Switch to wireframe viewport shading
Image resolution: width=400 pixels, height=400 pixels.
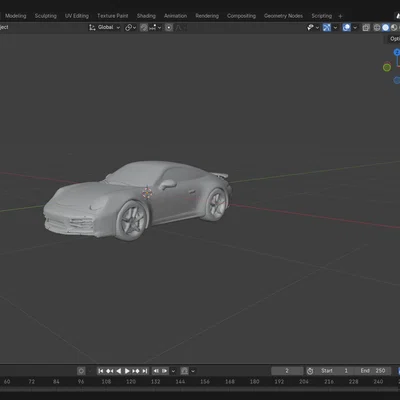pyautogui.click(x=377, y=28)
